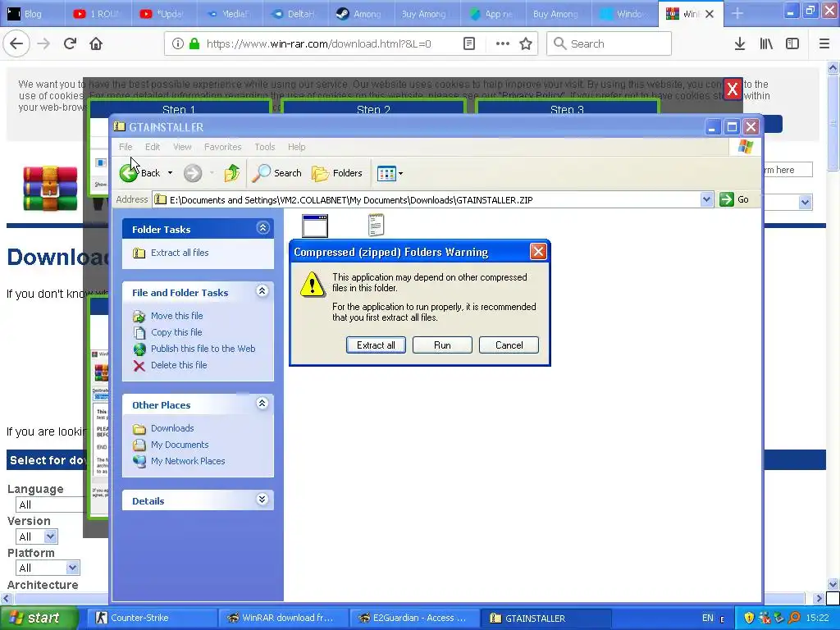
Task: Open the Version dropdown on WinRAR page
Action: point(37,536)
